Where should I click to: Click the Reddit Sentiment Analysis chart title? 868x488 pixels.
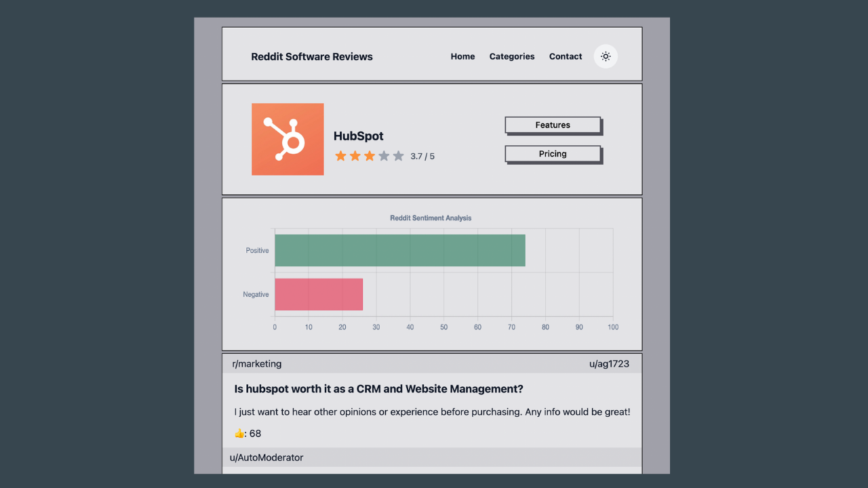tap(431, 218)
